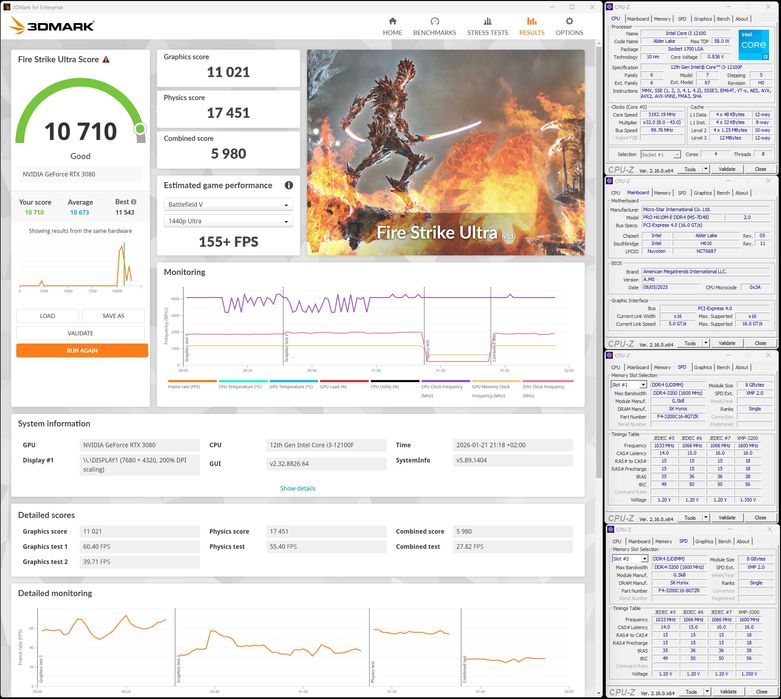Viewport: 781px width, 699px height.
Task: Expand Tools arrow in CPU-Z Mainboard window
Action: [x=706, y=343]
